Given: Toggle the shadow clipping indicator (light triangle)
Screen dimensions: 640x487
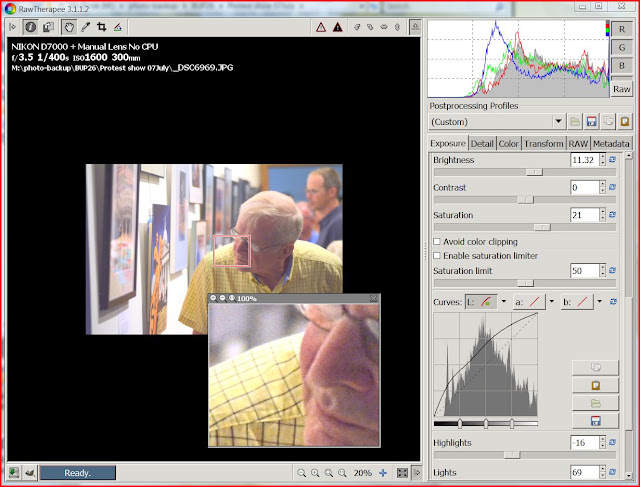Looking at the screenshot, I should (321, 27).
